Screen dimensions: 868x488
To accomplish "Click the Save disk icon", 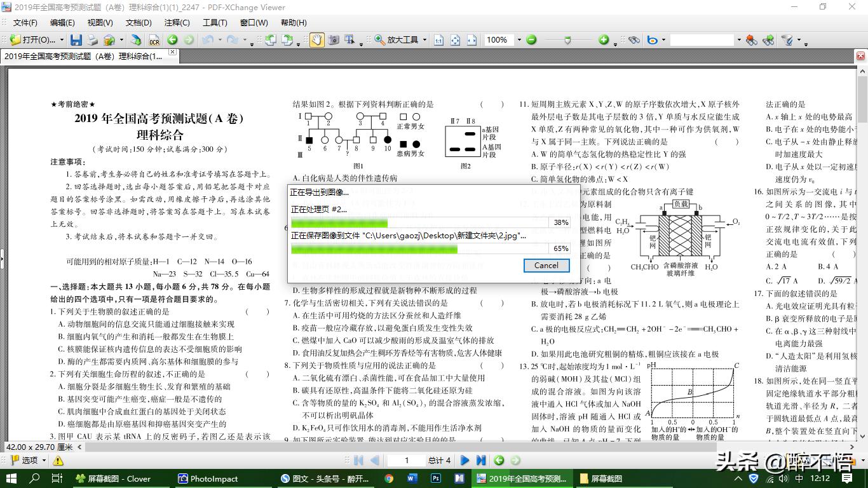I will coord(76,40).
